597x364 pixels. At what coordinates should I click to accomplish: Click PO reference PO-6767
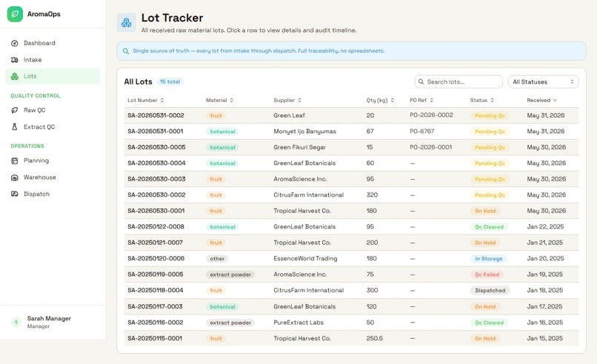[422, 131]
